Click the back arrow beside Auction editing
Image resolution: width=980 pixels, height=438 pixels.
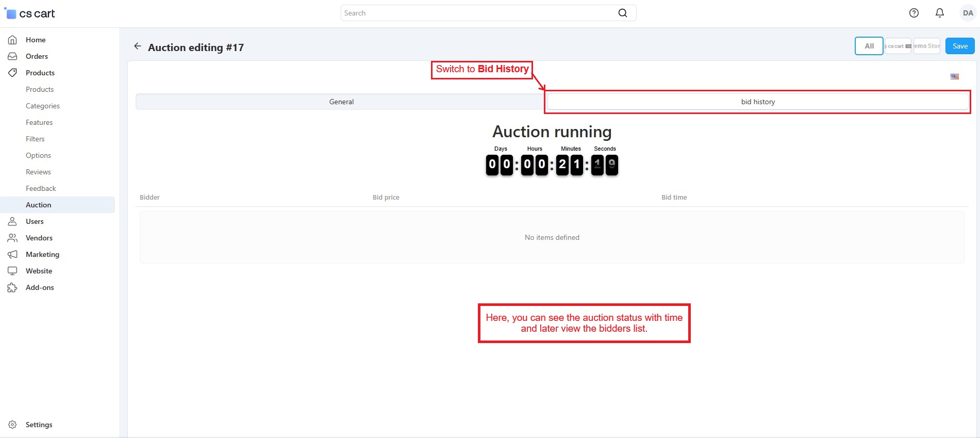tap(137, 46)
